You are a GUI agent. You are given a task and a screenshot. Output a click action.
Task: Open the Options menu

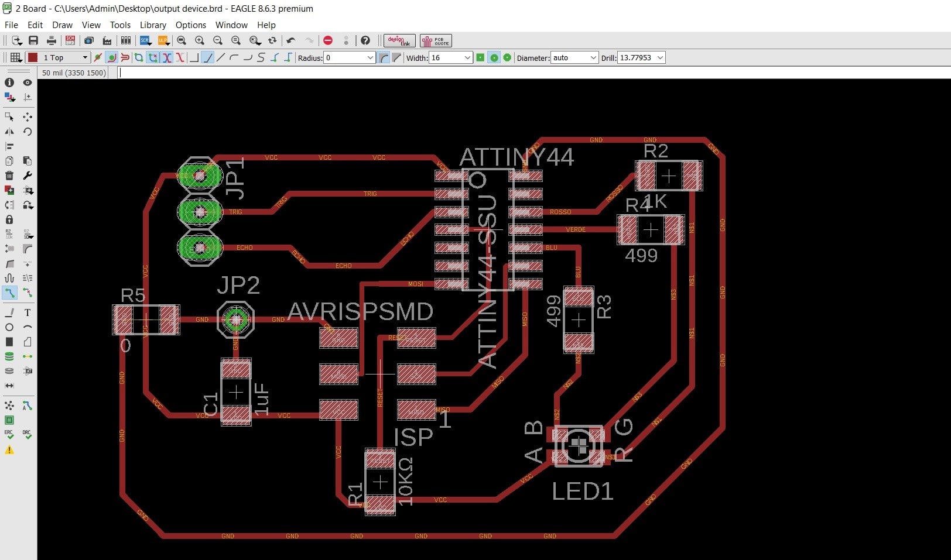191,25
